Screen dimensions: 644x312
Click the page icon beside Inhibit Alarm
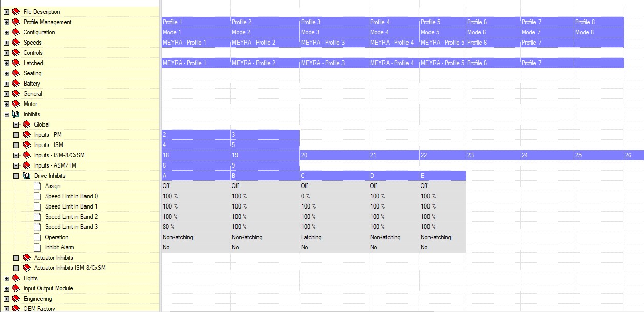pos(37,247)
